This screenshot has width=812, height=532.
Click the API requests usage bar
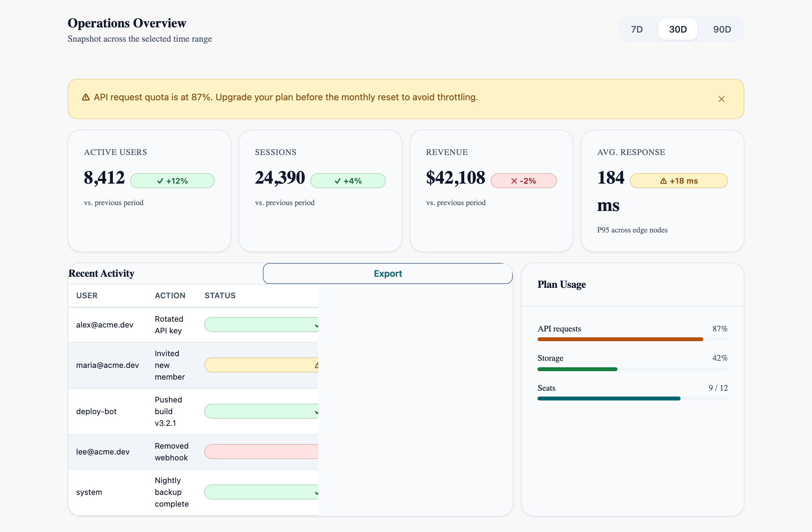pos(632,339)
